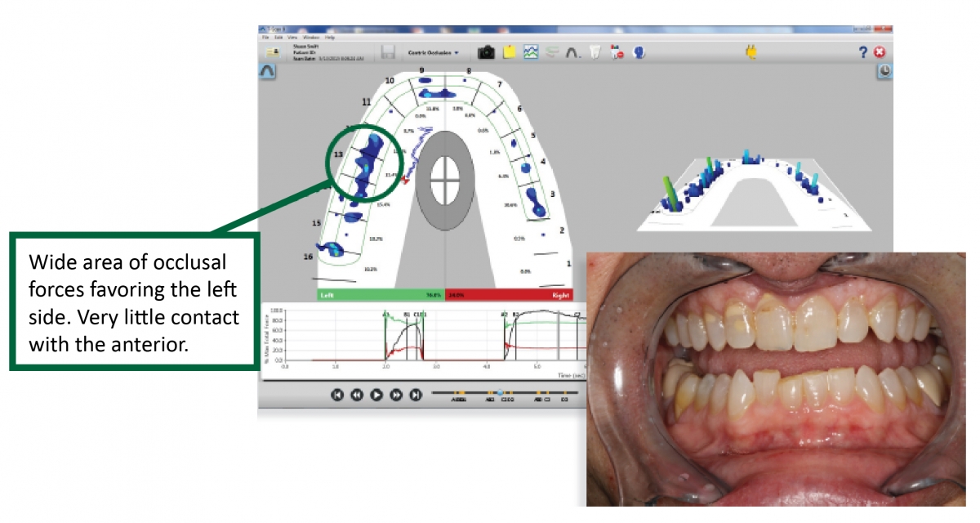Toggle the force graph icon

point(531,52)
